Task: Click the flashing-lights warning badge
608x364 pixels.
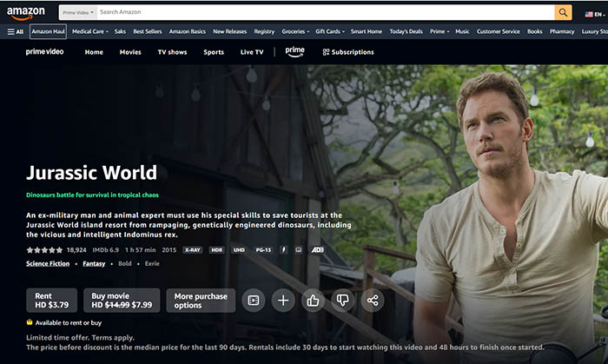Action: click(283, 250)
